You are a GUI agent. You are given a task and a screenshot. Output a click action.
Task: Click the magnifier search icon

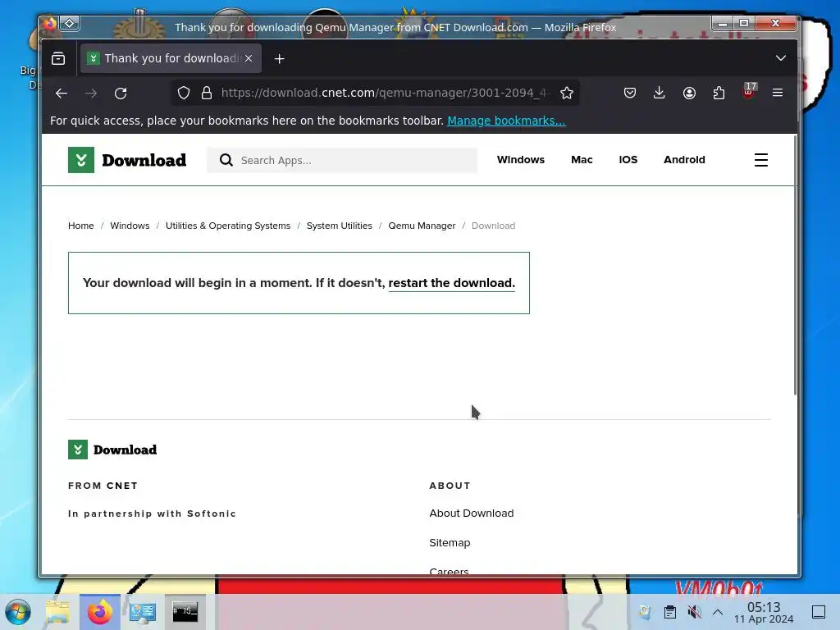click(x=226, y=160)
